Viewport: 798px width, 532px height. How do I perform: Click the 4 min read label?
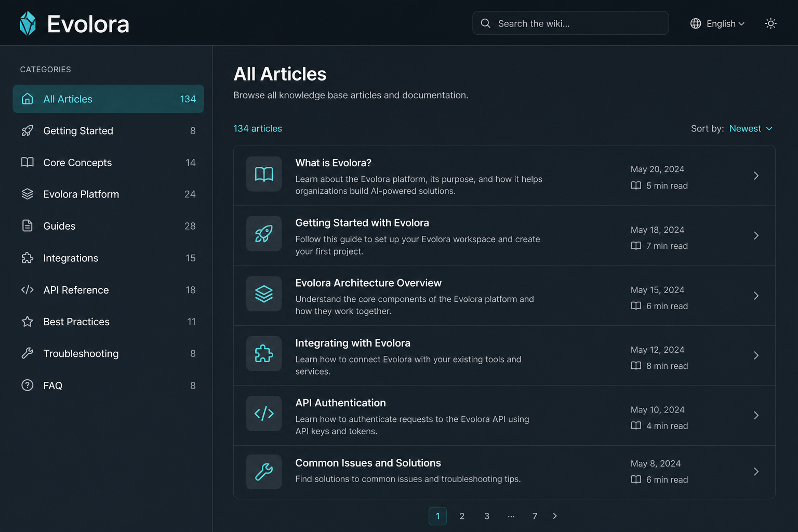pos(667,426)
